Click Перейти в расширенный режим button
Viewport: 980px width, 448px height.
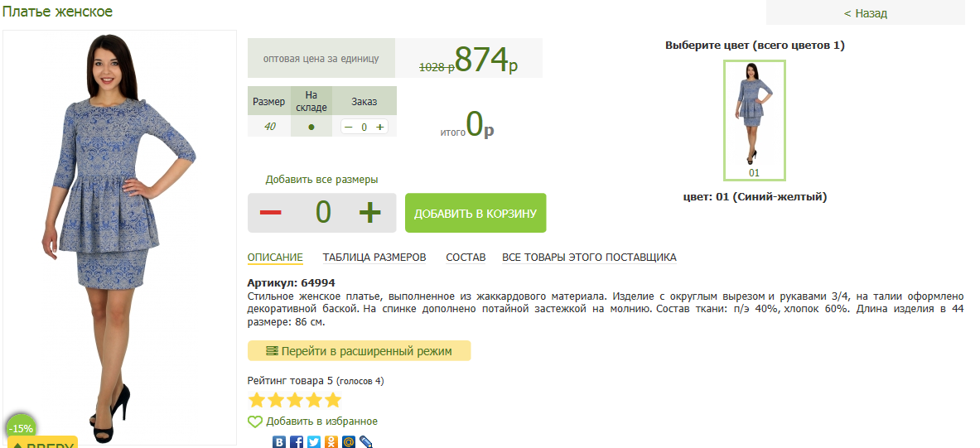pyautogui.click(x=359, y=351)
